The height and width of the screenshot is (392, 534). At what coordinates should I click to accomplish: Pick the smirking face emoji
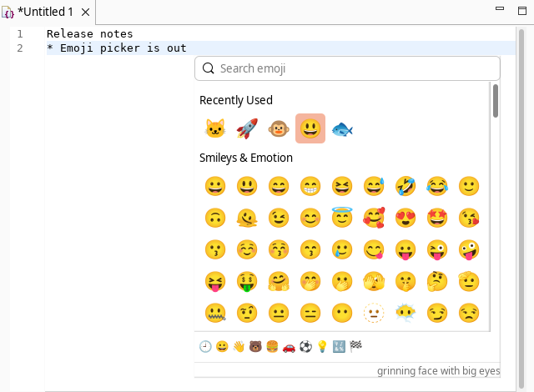tap(437, 313)
